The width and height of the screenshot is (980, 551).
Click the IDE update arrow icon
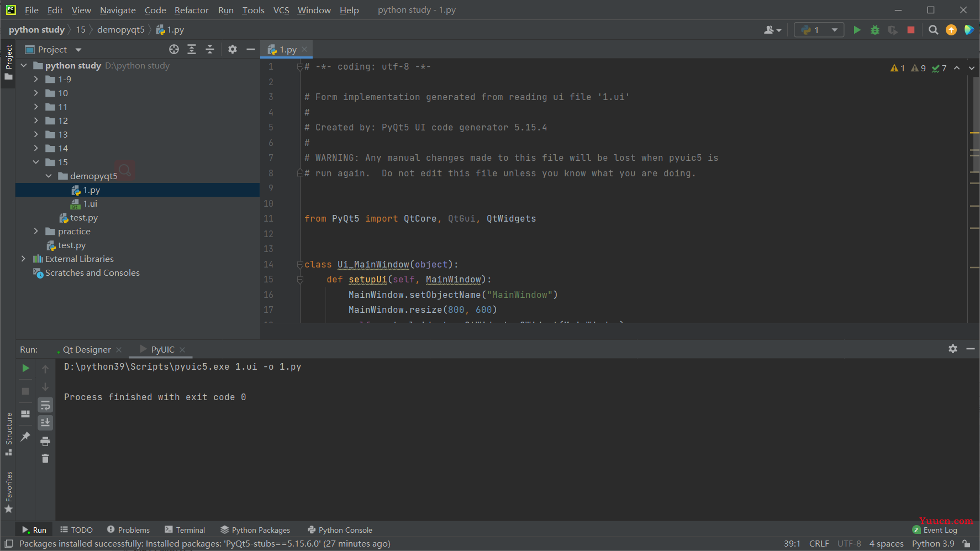pos(951,30)
